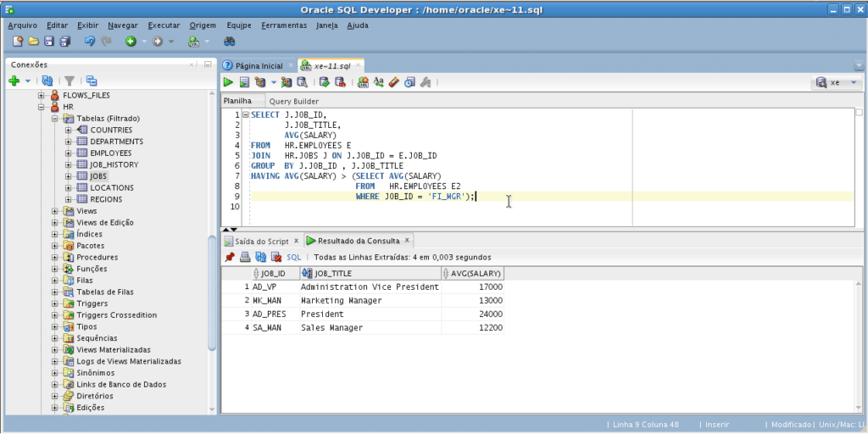The height and width of the screenshot is (434, 868).
Task: Expand the Procedures folder in the tree
Action: [x=55, y=257]
